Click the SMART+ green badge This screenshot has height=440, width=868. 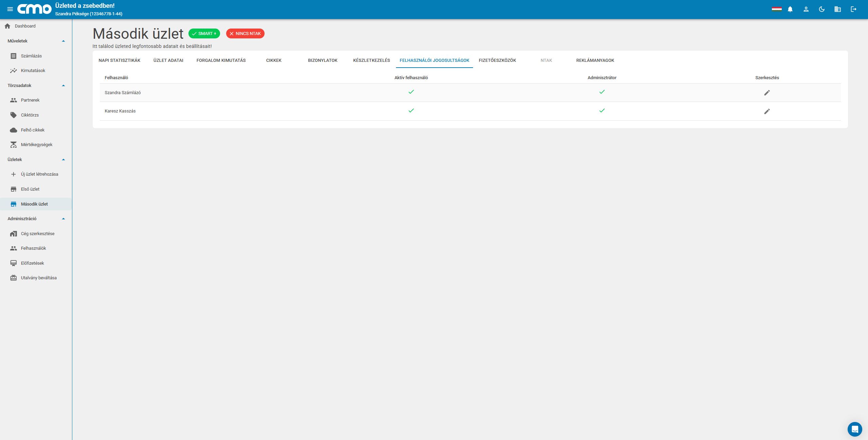point(204,34)
